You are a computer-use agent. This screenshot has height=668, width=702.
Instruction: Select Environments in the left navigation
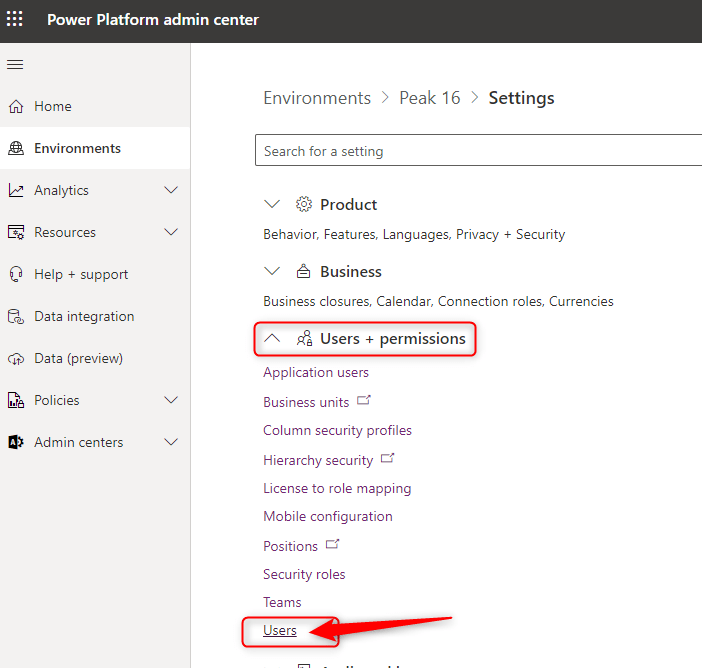click(x=77, y=148)
